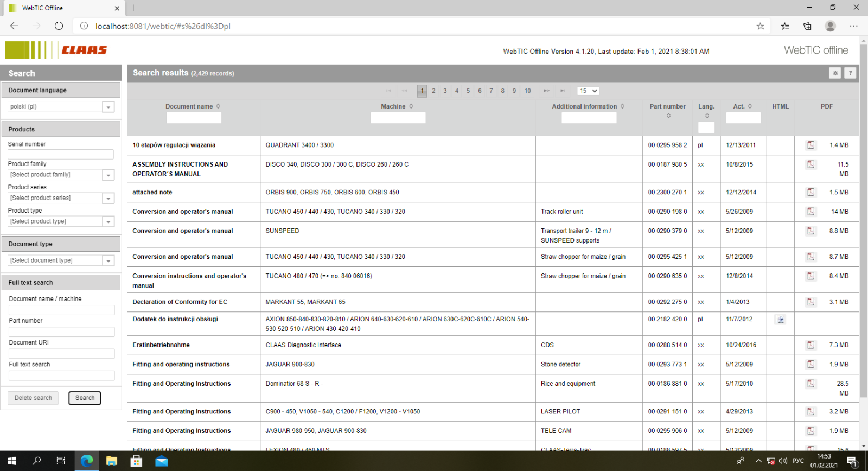Screen dimensions: 868x471
Task: Expand Select product type dropdown
Action: 108,221
